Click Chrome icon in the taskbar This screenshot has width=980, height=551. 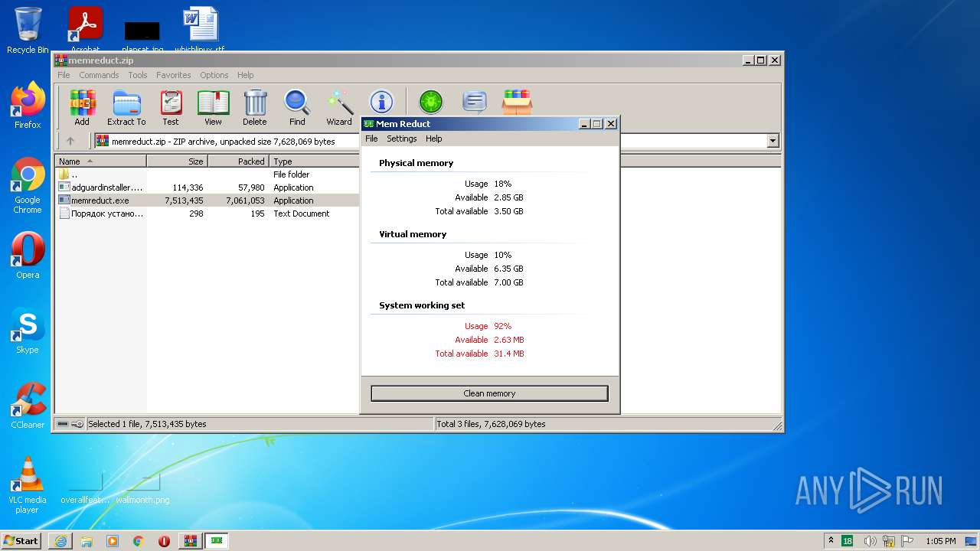139,541
